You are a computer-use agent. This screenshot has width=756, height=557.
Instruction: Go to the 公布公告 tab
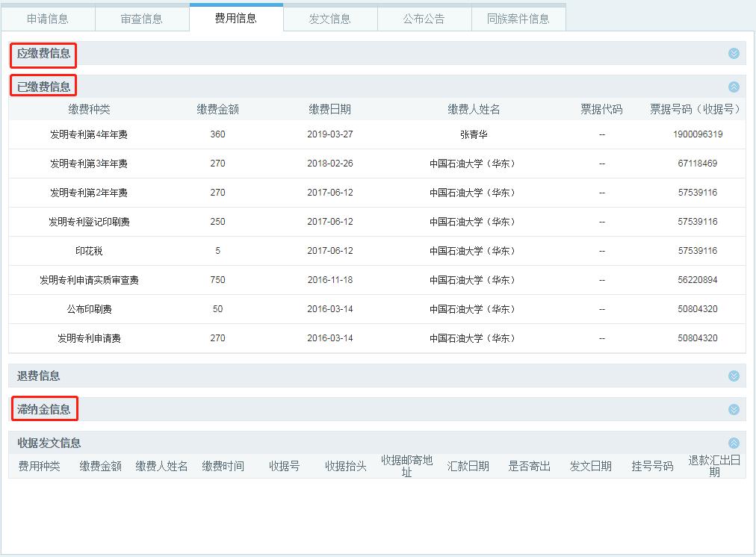coord(424,19)
